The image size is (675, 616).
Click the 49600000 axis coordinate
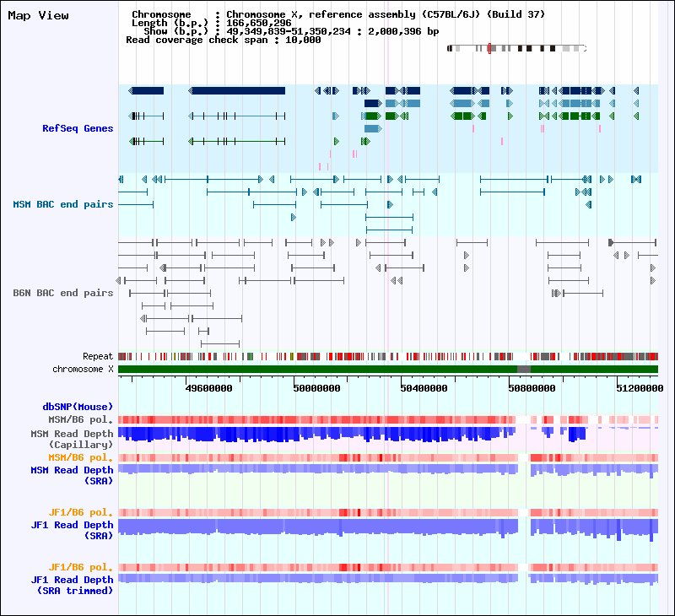[x=208, y=388]
